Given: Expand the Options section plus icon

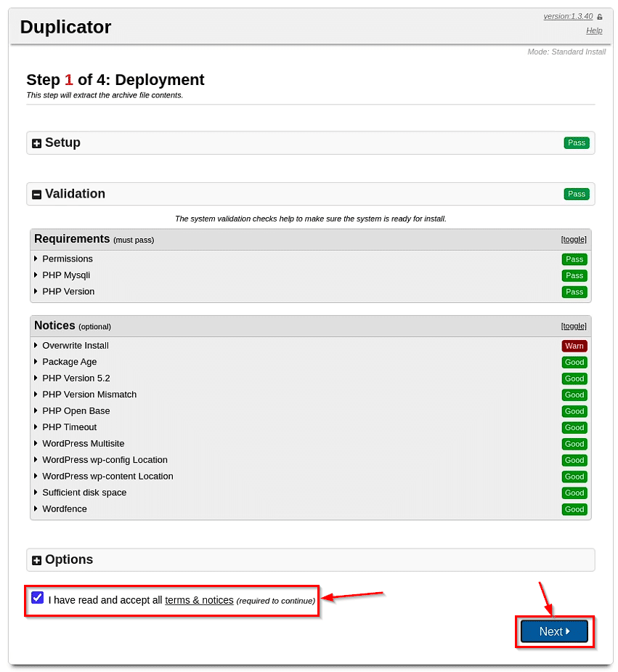Looking at the screenshot, I should pos(37,560).
